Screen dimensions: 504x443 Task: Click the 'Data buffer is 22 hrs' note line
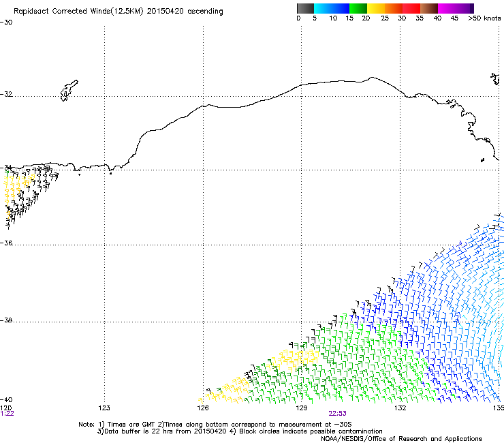coord(240,431)
